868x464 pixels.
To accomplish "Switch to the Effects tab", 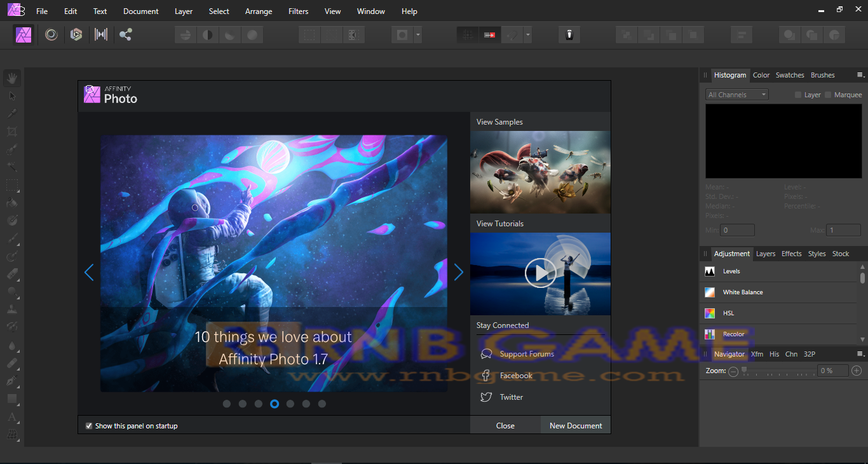I will [x=792, y=254].
